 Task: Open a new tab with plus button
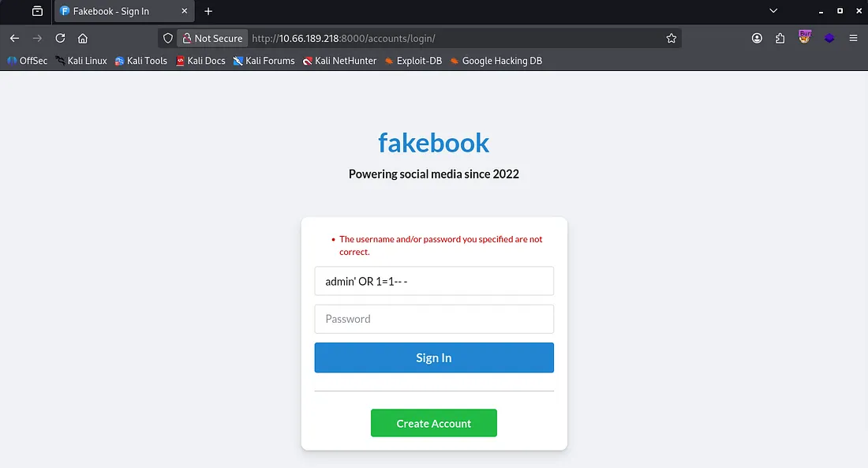[x=208, y=11]
